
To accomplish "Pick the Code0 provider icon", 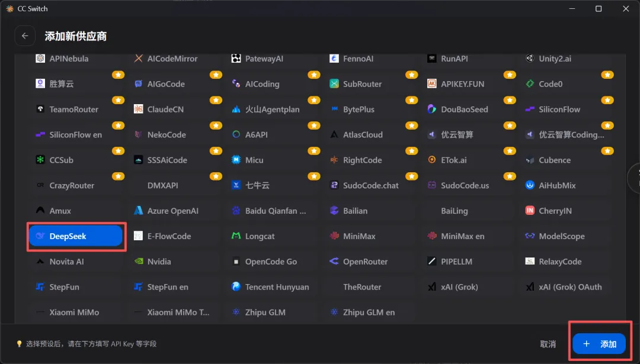I will [530, 83].
